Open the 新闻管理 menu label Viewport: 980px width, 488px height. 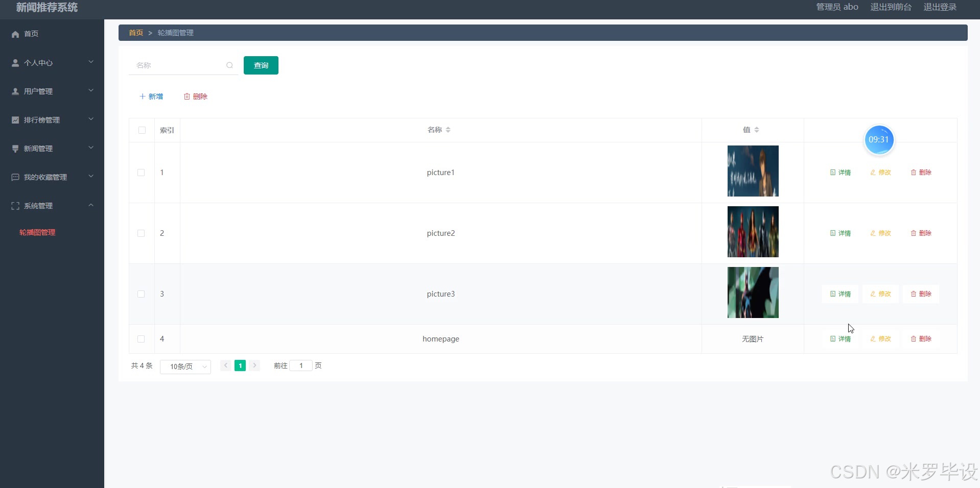[38, 149]
